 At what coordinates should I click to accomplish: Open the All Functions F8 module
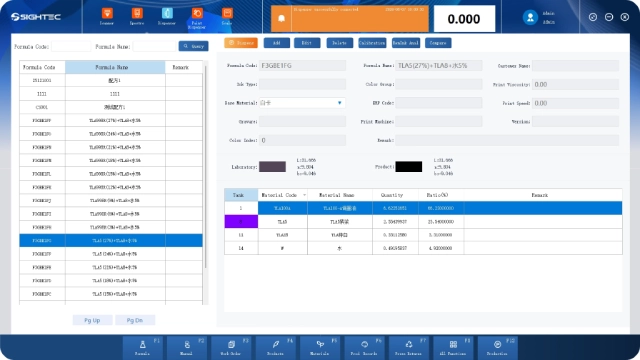tap(453, 347)
